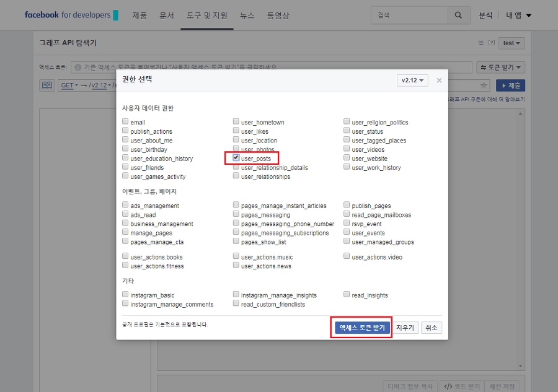Tick the read_custom_friendlists checkbox
Viewport: 558px width, 392px height.
pos(236,303)
